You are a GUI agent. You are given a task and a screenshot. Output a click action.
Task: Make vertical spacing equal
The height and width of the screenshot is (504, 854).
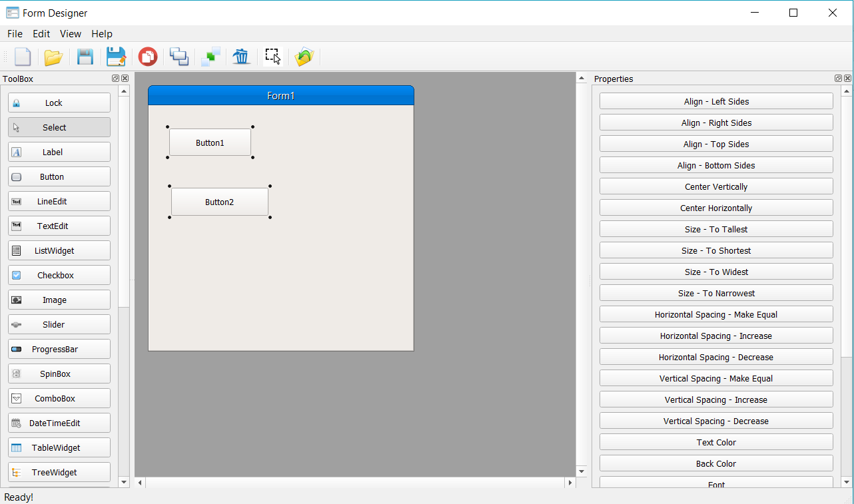(x=715, y=378)
